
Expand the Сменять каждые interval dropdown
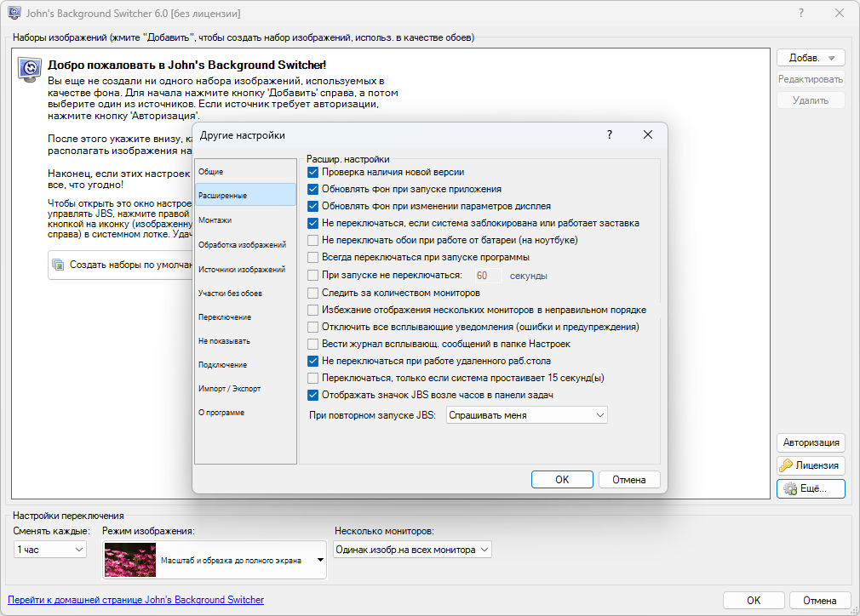click(50, 550)
